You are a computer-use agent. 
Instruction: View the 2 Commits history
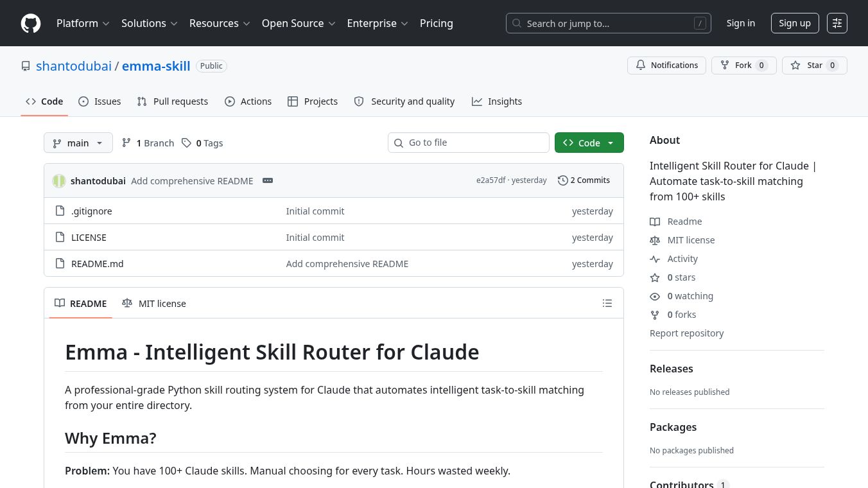[x=584, y=180]
